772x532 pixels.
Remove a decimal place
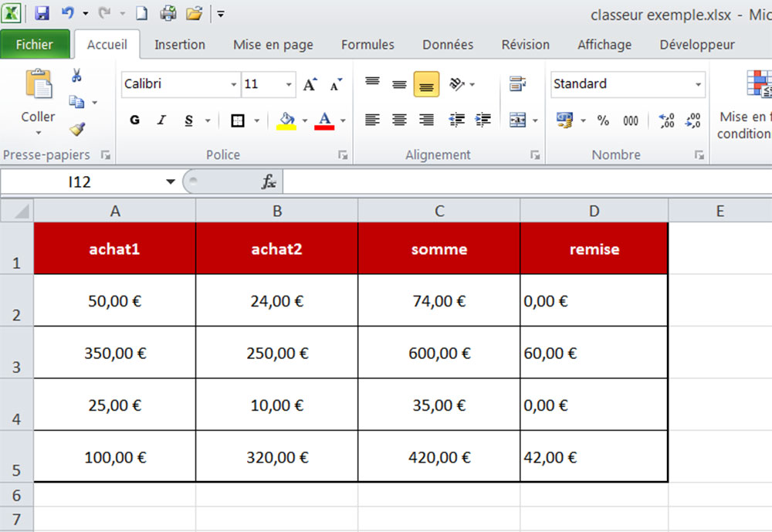[x=692, y=120]
